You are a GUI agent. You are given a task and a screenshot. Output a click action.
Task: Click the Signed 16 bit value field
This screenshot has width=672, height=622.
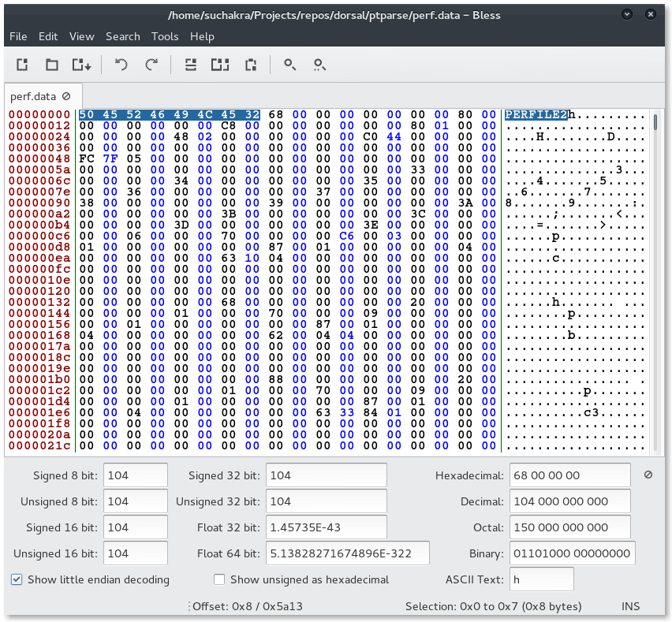[x=136, y=527]
